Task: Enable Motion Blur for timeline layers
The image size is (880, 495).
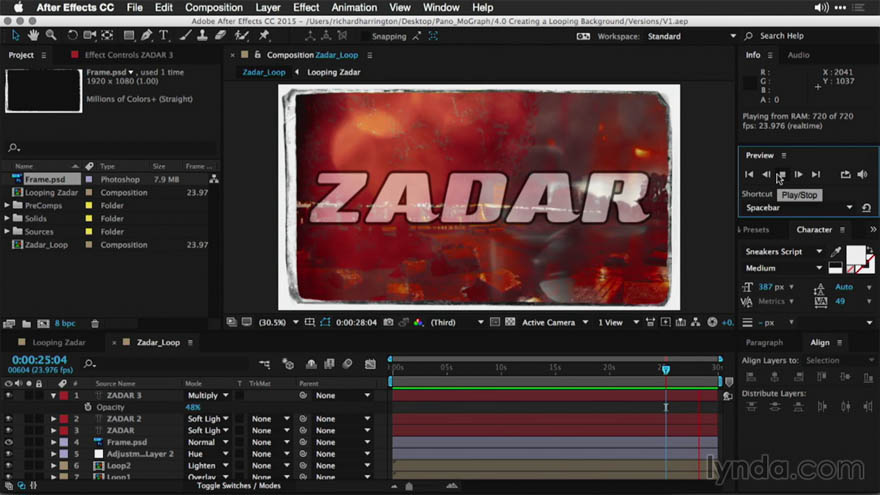Action: (x=347, y=364)
